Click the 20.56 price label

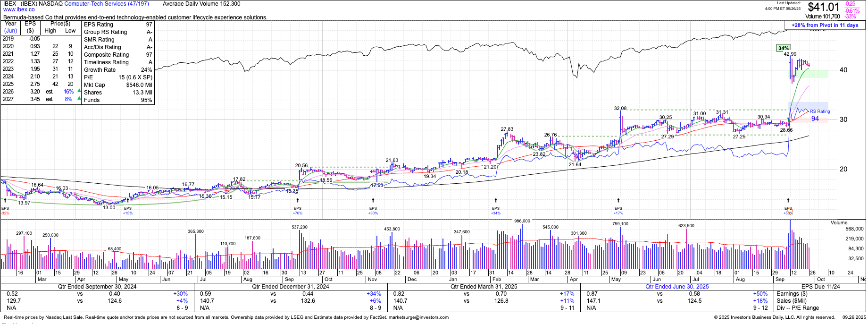click(x=301, y=166)
